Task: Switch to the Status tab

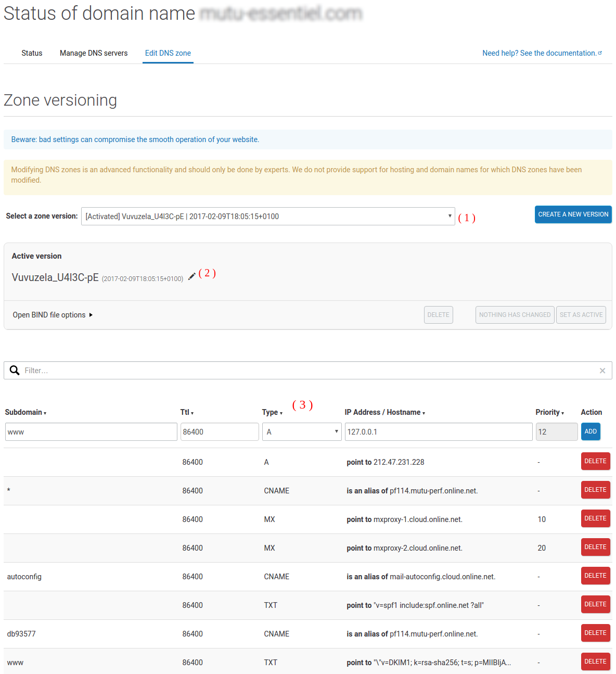Action: pyautogui.click(x=32, y=53)
